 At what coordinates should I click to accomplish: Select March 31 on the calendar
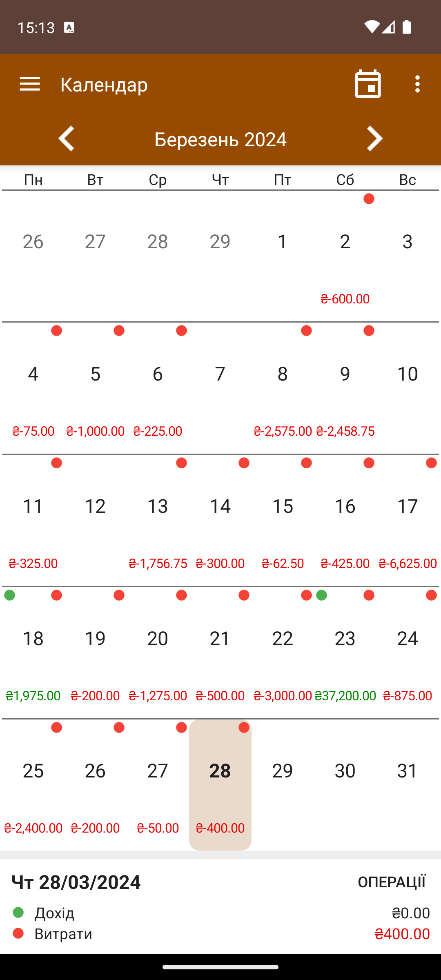click(408, 785)
